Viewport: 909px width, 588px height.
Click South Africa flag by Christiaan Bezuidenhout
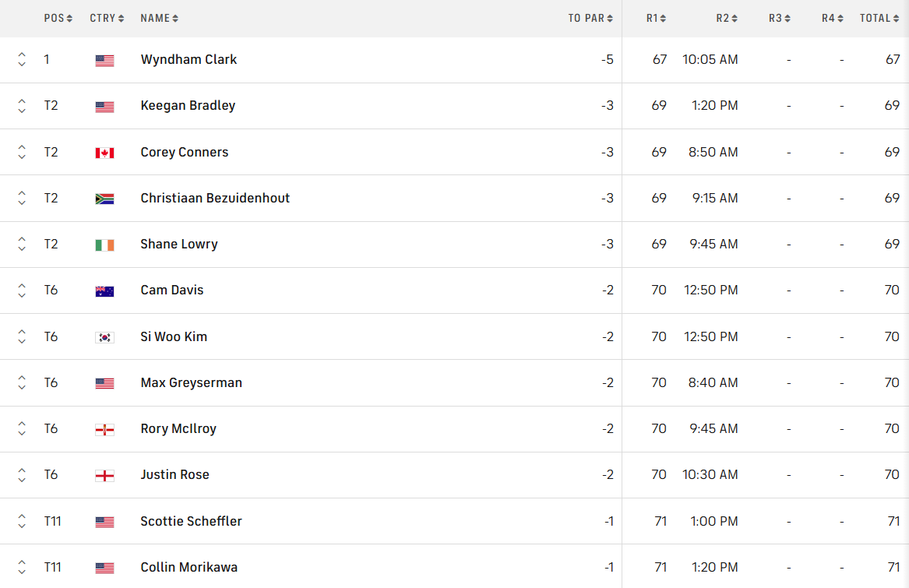click(x=104, y=199)
